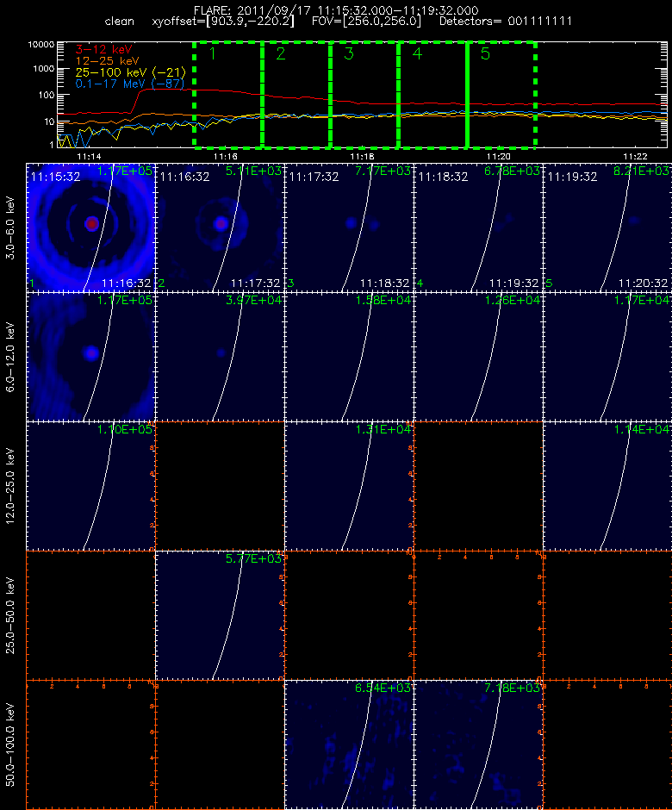The image size is (672, 810).
Task: Open the 6.0-12.0 keV image with peak 1.26E+04
Action: pyautogui.click(x=478, y=357)
